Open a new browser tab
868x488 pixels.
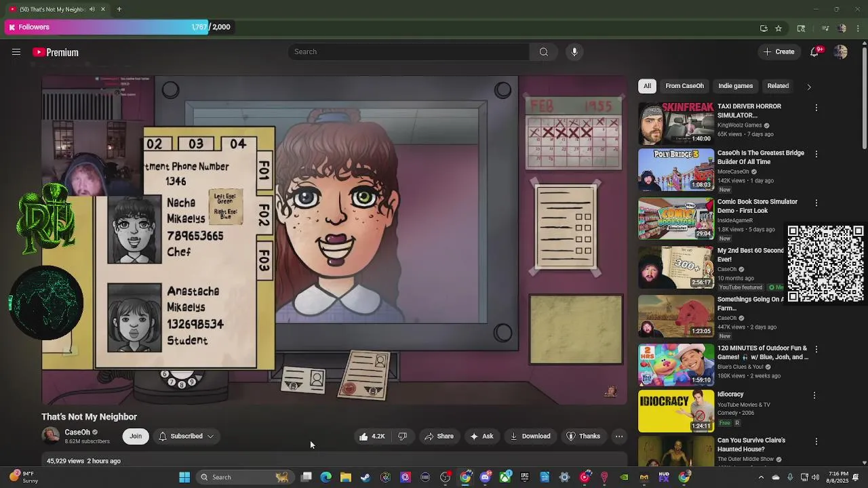pos(119,9)
